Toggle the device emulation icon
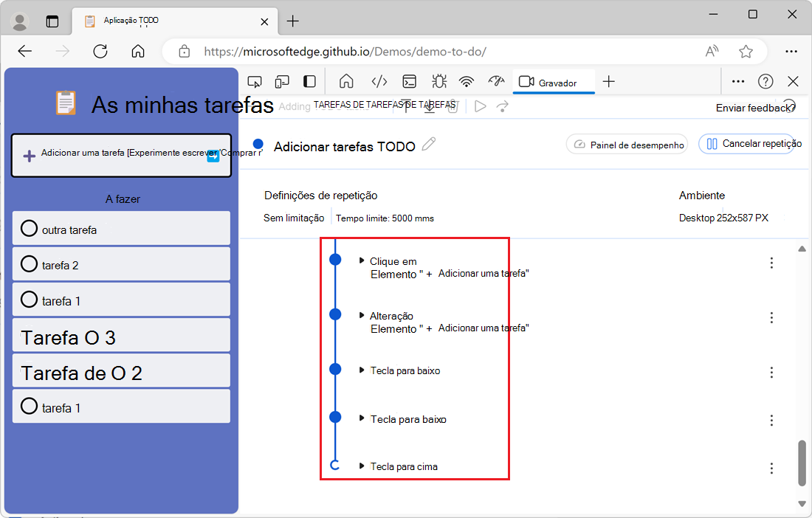812x518 pixels. tap(281, 81)
